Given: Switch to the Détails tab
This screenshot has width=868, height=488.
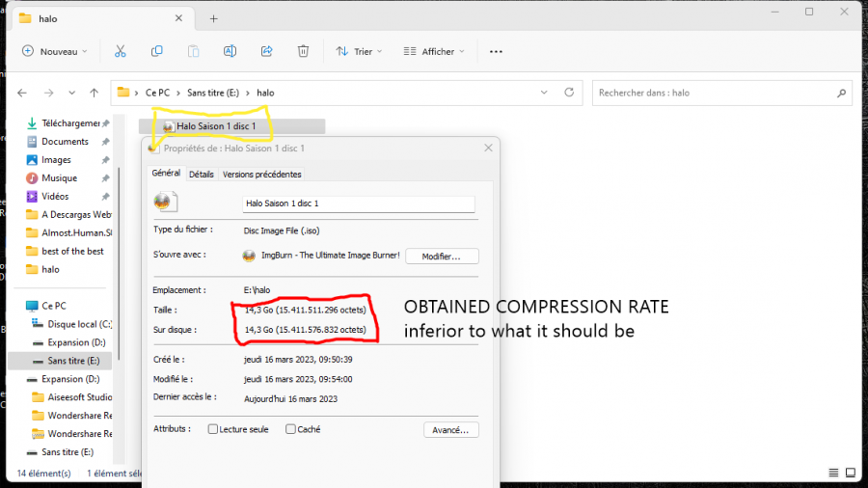Looking at the screenshot, I should (201, 175).
